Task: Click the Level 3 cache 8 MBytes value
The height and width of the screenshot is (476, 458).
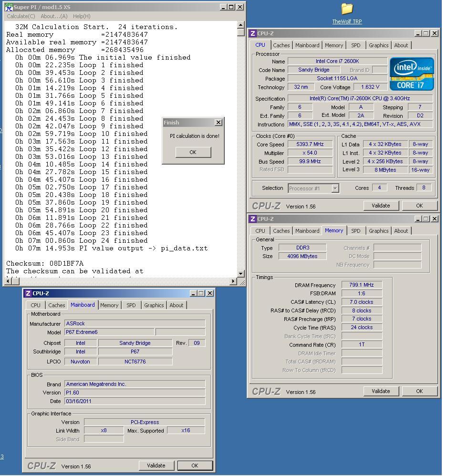Action: click(x=385, y=170)
